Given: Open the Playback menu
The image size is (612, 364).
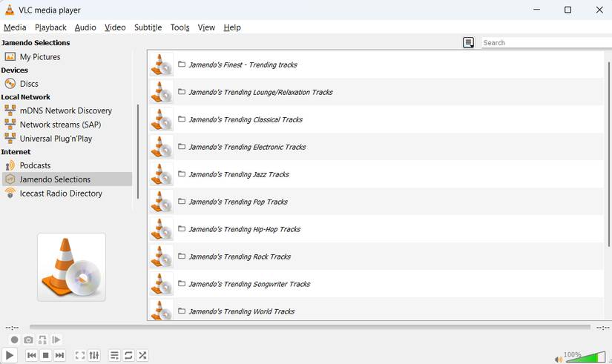Looking at the screenshot, I should [x=50, y=27].
